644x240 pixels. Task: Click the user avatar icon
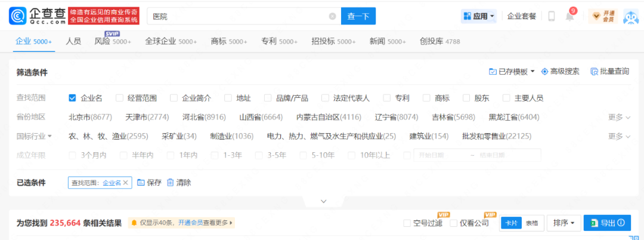tap(630, 17)
